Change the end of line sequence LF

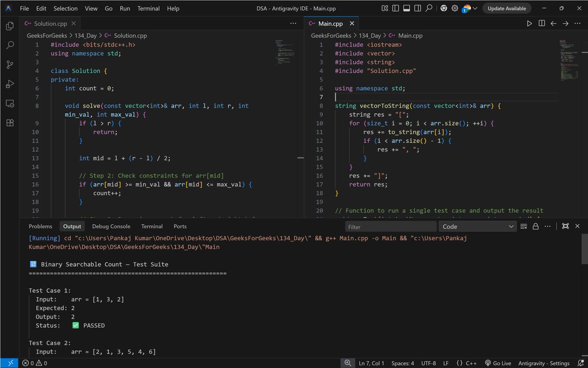[x=446, y=363]
